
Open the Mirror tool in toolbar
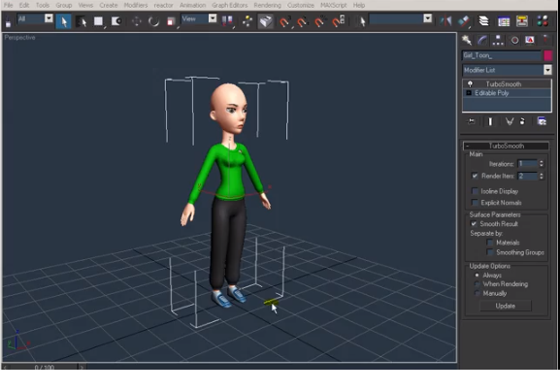(445, 21)
